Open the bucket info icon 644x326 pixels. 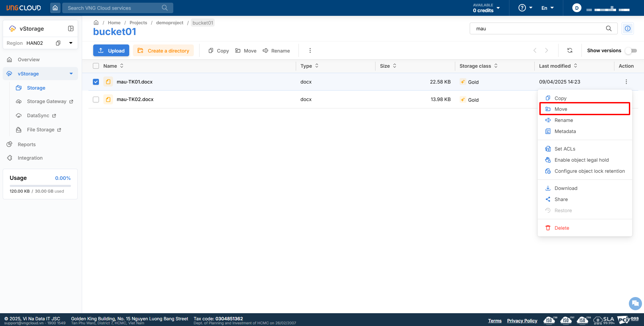(x=628, y=29)
